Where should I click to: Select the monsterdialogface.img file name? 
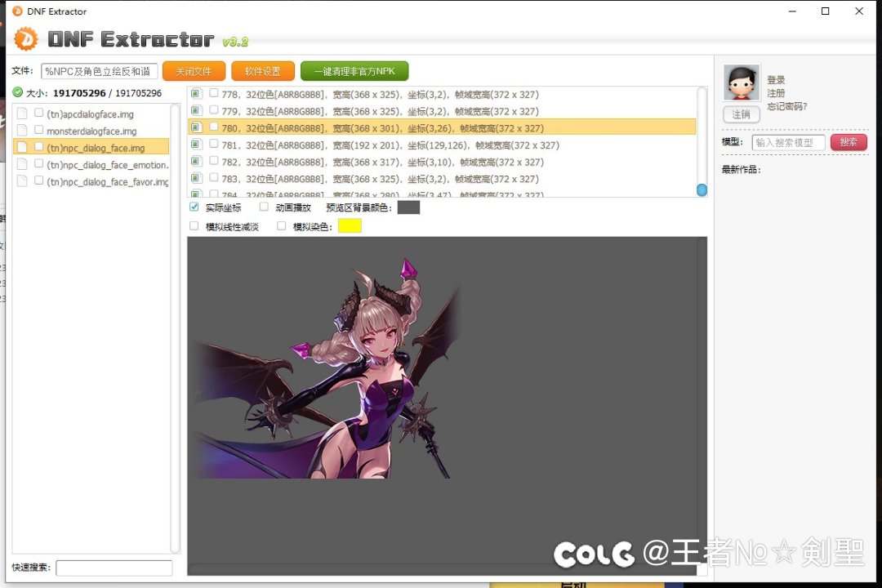click(x=91, y=131)
